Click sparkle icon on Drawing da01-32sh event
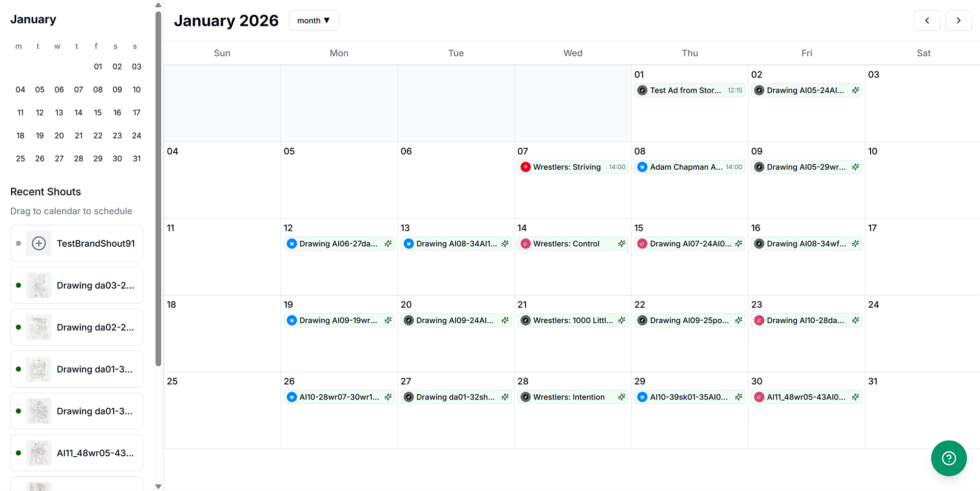Screen dimensions: 980x491 [x=505, y=397]
